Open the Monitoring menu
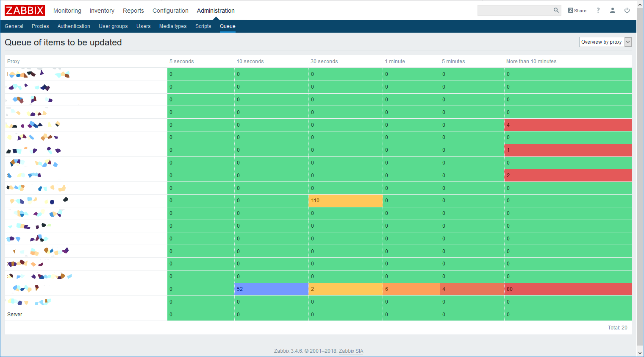Image resolution: width=644 pixels, height=357 pixels. 67,11
